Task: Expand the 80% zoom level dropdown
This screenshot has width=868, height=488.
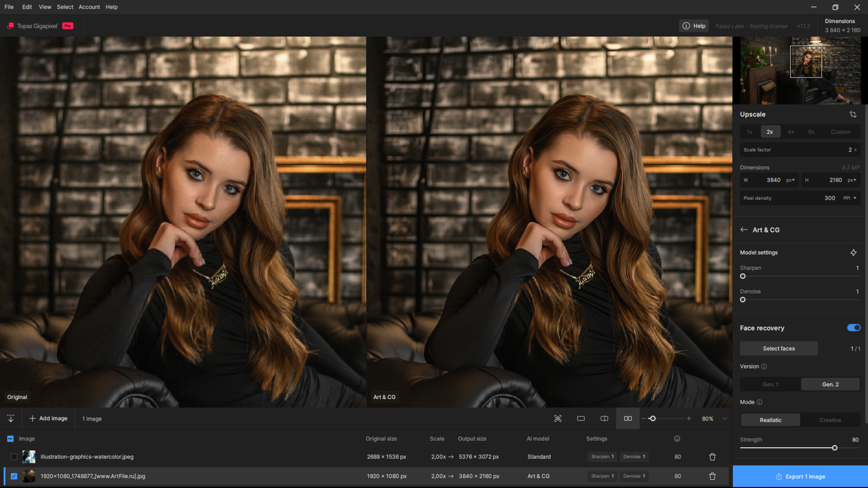Action: (x=724, y=419)
